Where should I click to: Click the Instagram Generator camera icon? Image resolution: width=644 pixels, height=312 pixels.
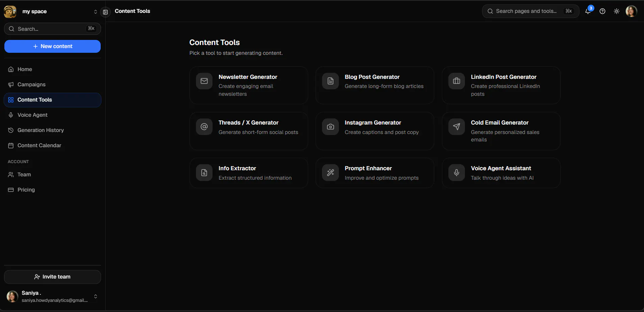330,127
